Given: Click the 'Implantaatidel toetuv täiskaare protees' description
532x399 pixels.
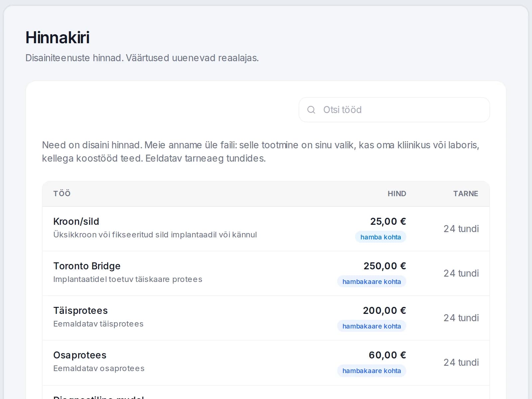Looking at the screenshot, I should pyautogui.click(x=128, y=279).
